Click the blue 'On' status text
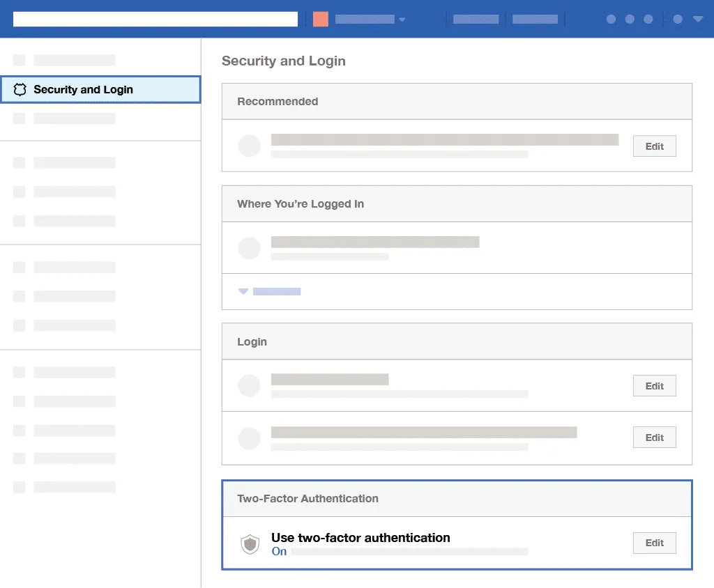This screenshot has width=714, height=588. [279, 552]
